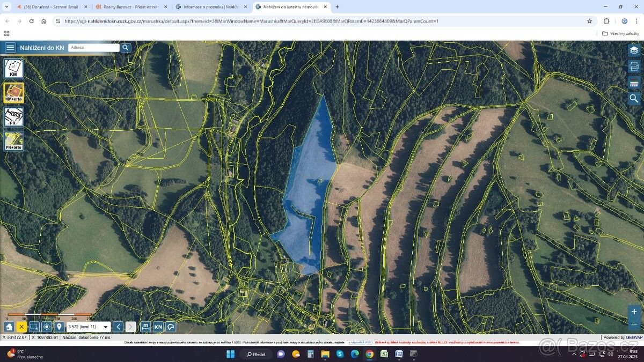
Task: Select the zoom-to-rectangle tool
Action: click(34, 327)
